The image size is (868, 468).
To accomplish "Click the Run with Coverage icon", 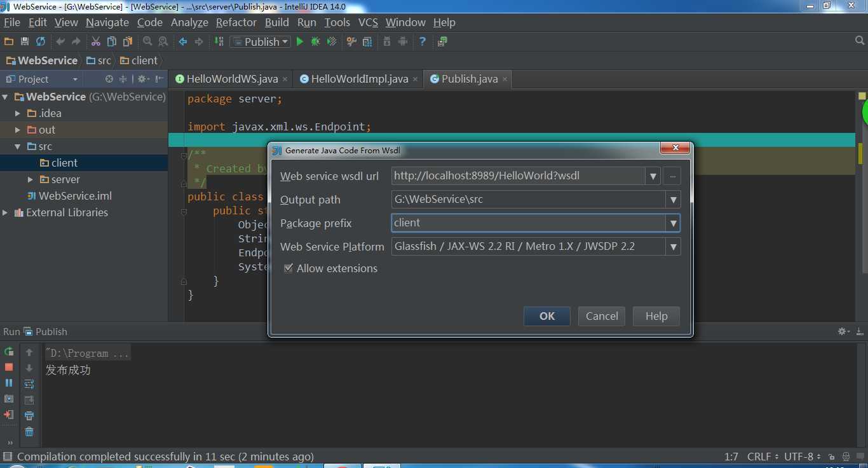I will (331, 41).
